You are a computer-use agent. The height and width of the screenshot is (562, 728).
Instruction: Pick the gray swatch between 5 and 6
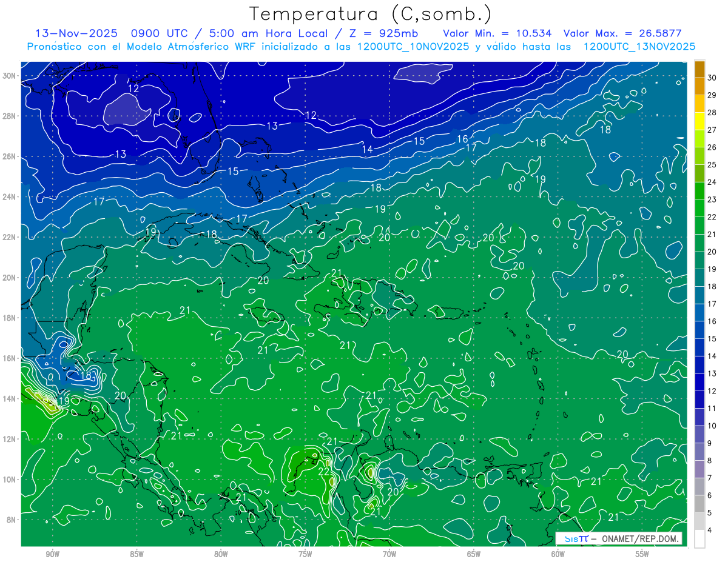700,504
